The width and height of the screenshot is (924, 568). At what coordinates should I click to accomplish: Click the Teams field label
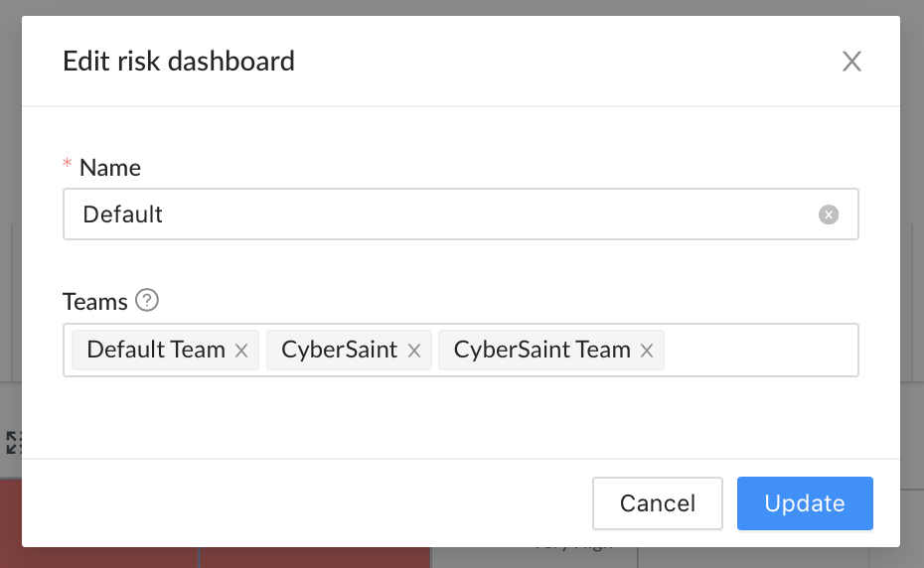pos(94,302)
